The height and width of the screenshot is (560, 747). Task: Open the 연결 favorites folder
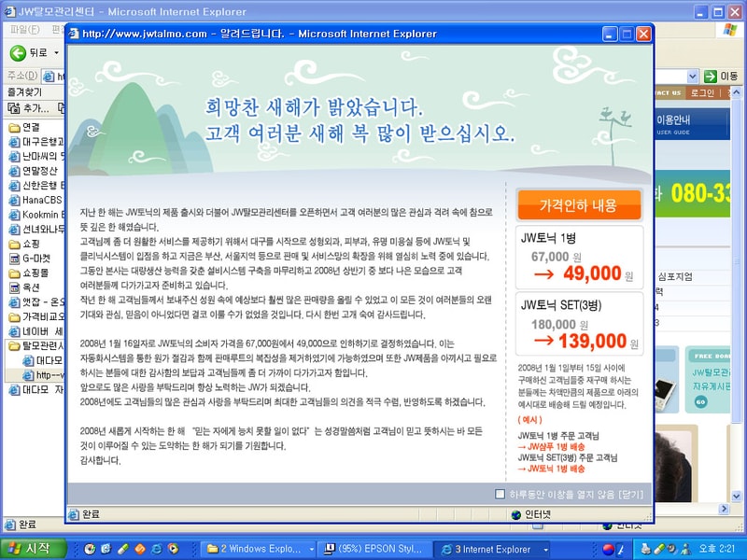coord(25,127)
